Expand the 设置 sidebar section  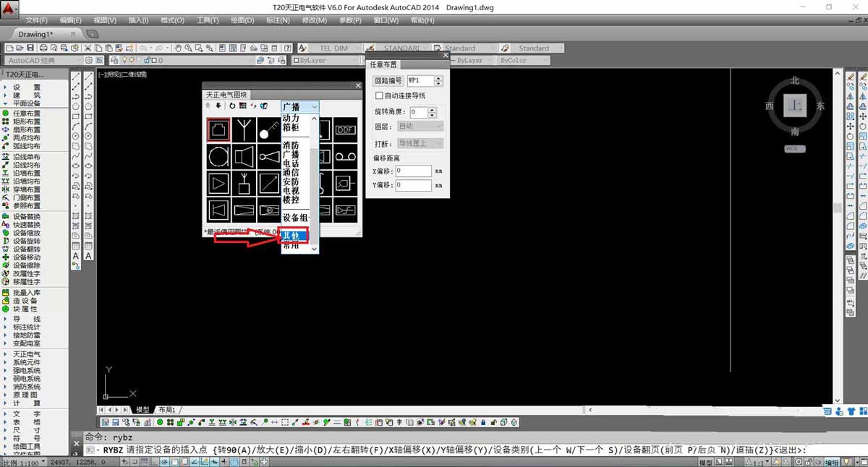[26, 87]
